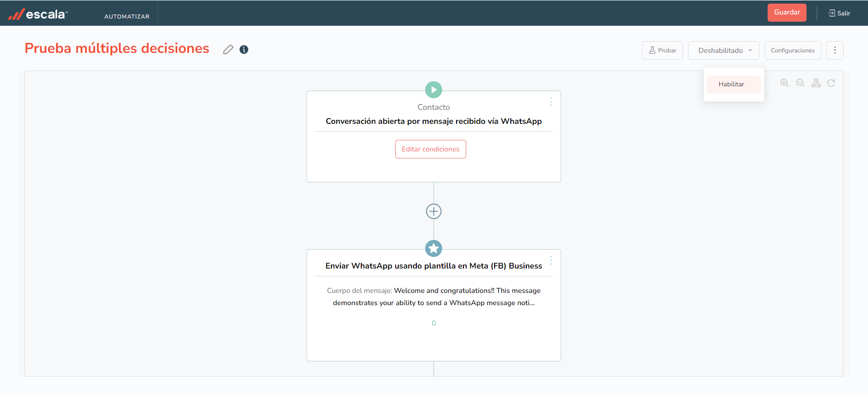
Task: Run a test with Probar
Action: point(662,50)
